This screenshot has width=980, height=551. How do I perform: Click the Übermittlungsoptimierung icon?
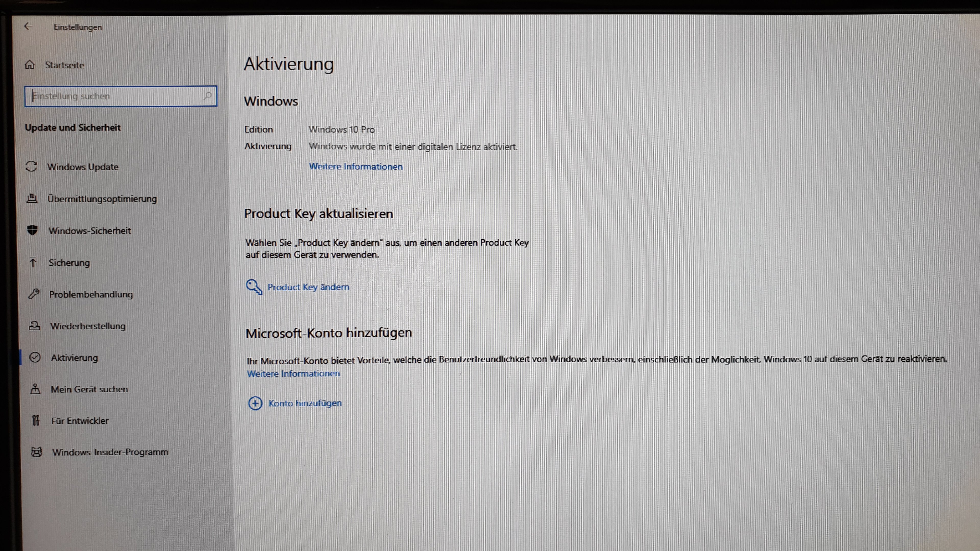click(32, 198)
